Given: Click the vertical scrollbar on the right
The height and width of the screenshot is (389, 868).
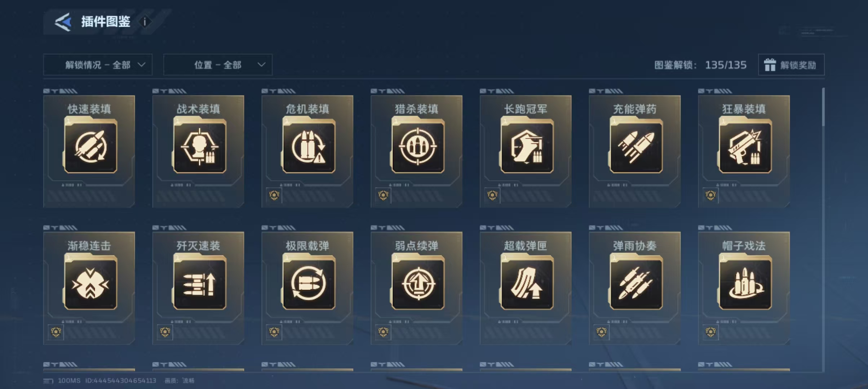Looking at the screenshot, I should (x=823, y=108).
